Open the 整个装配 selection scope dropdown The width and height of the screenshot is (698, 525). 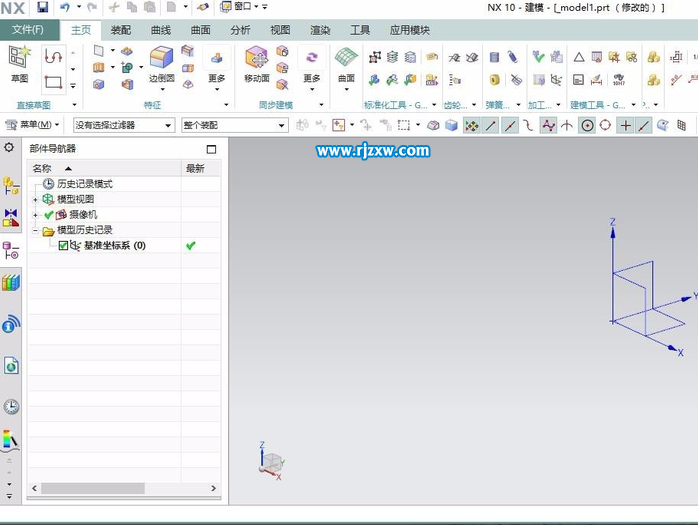234,125
